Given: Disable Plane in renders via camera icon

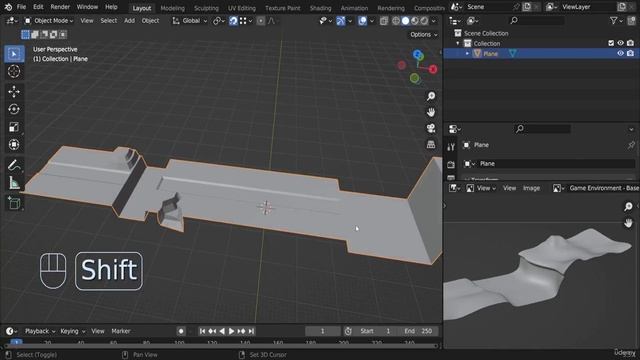Looking at the screenshot, I should coord(631,53).
